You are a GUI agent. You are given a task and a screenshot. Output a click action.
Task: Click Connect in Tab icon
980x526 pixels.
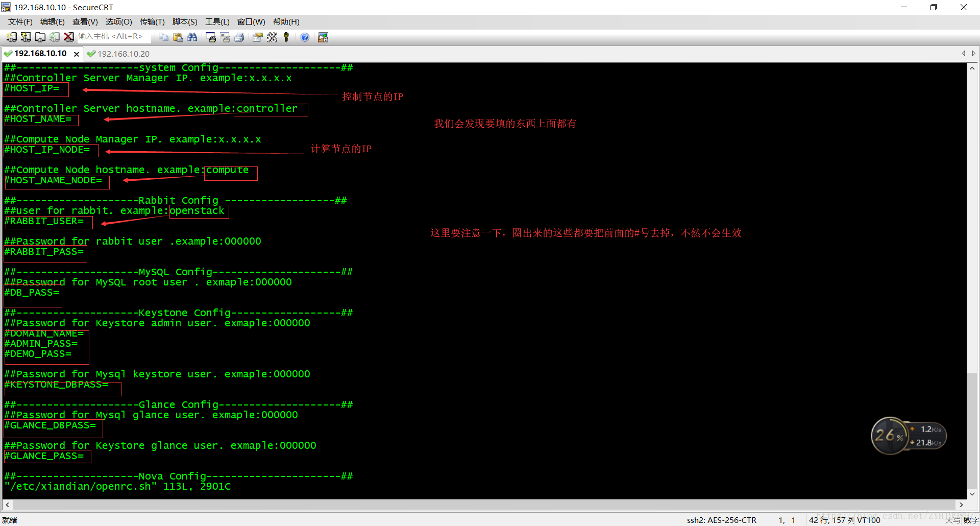40,37
